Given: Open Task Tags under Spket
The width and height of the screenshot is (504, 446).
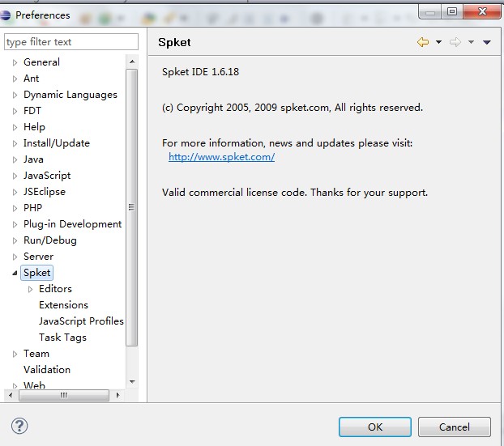Looking at the screenshot, I should pyautogui.click(x=62, y=338).
